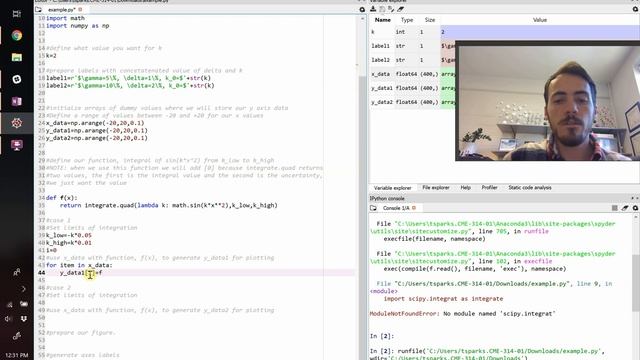Click ModuleNotFoundError message in console
The height and width of the screenshot is (360, 640).
[x=462, y=314]
